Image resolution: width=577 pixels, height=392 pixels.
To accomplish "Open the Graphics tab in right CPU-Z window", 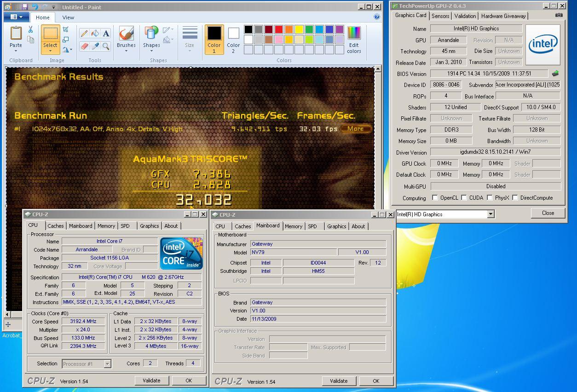I will tap(337, 226).
